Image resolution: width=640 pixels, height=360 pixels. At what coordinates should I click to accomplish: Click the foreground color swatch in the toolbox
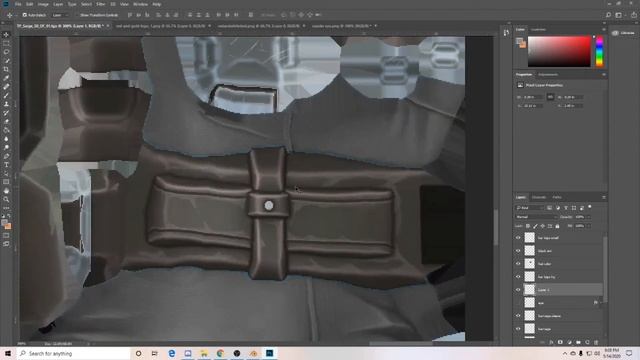coord(4,223)
